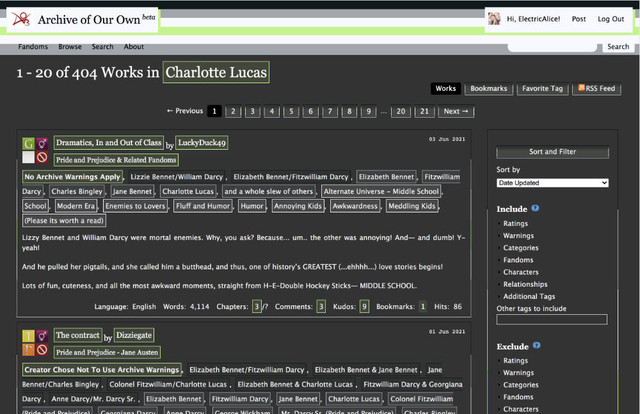Expand Characters under Include

point(520,272)
